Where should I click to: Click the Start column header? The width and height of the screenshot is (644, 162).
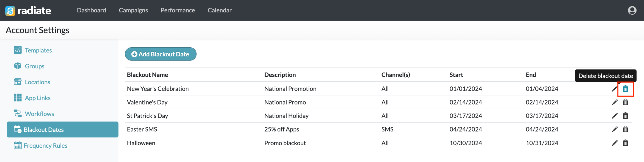pyautogui.click(x=456, y=75)
